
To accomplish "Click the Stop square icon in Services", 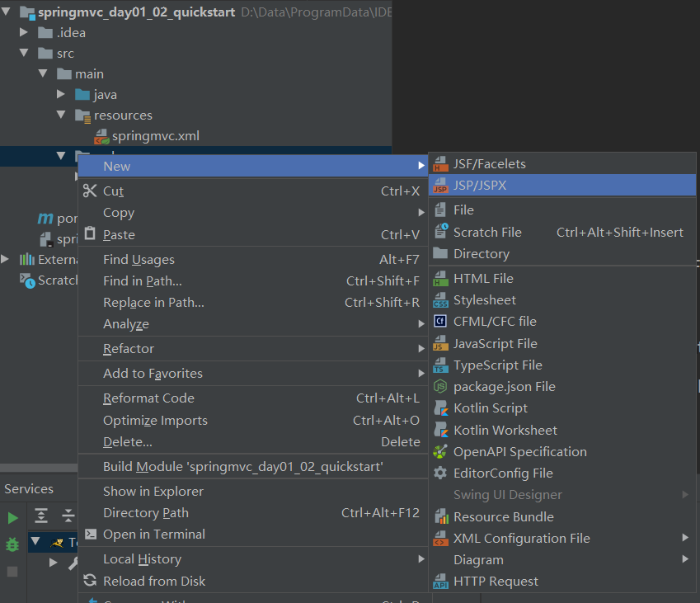I will tap(12, 572).
